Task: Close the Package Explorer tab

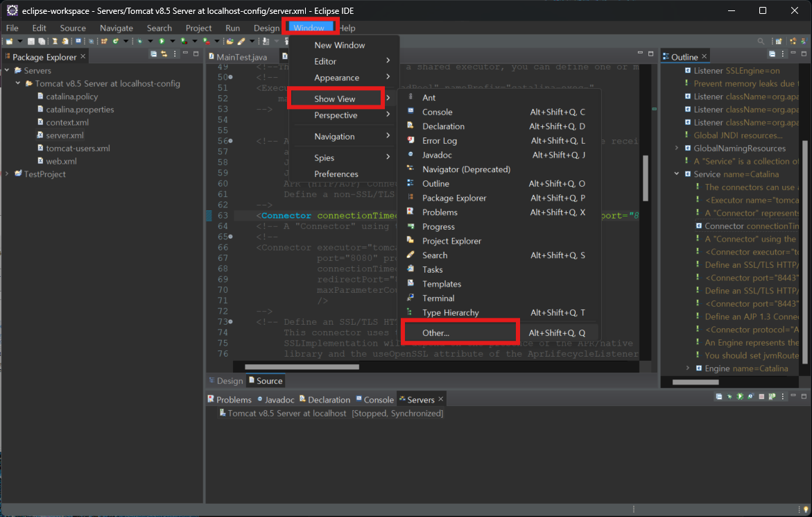Action: point(83,56)
